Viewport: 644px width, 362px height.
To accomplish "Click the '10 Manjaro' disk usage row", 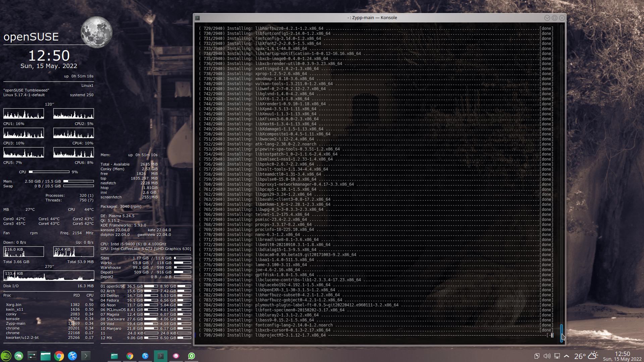I will pos(146,328).
